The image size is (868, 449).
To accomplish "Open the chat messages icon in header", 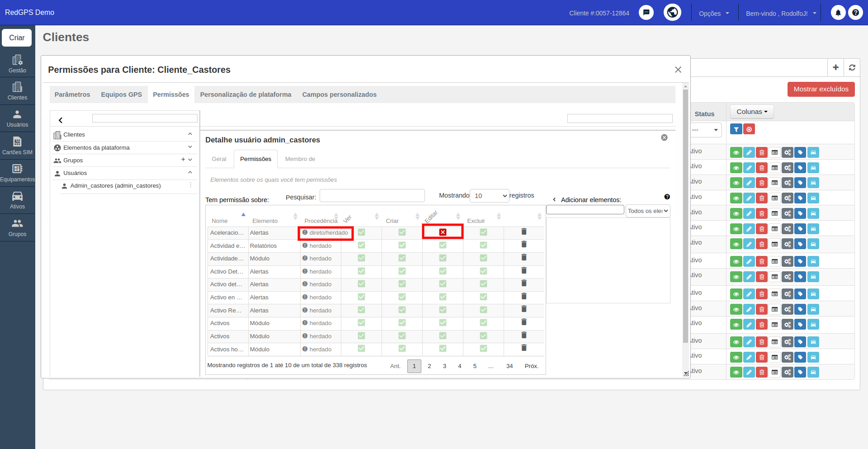I will point(646,13).
